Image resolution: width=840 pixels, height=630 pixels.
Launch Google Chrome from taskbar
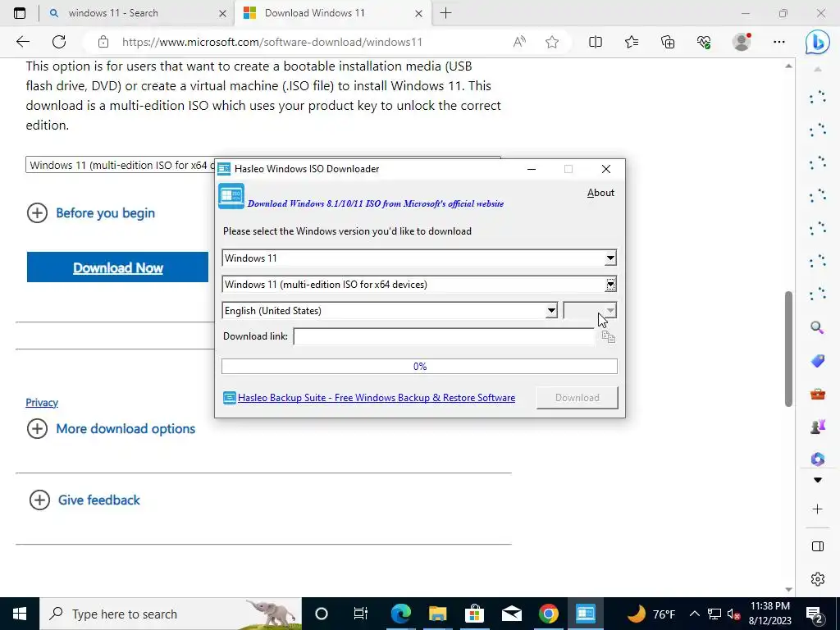[x=548, y=614]
